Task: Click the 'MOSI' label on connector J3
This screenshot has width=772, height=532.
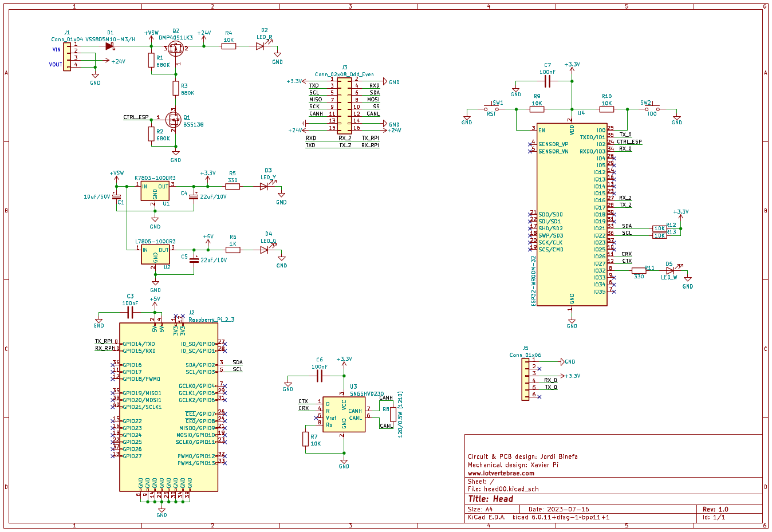Action: coord(373,100)
